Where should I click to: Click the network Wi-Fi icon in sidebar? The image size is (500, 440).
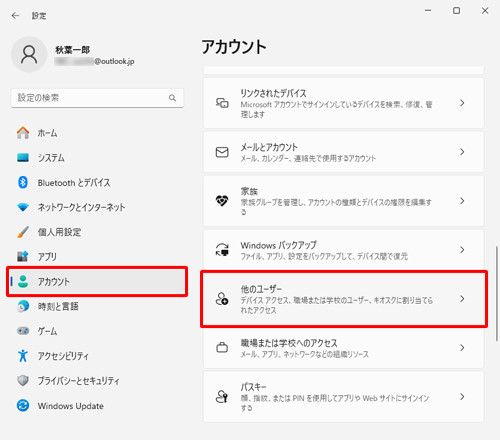[x=23, y=207]
